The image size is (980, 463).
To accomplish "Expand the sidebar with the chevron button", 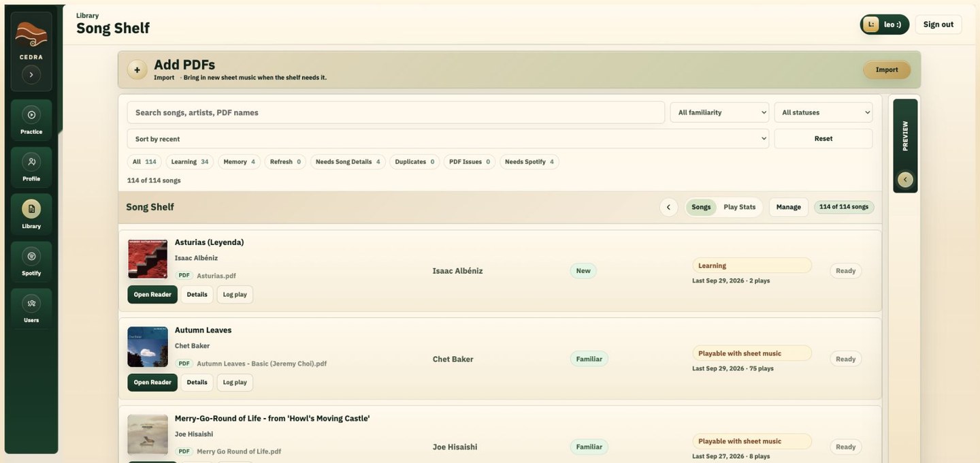I will (x=31, y=74).
